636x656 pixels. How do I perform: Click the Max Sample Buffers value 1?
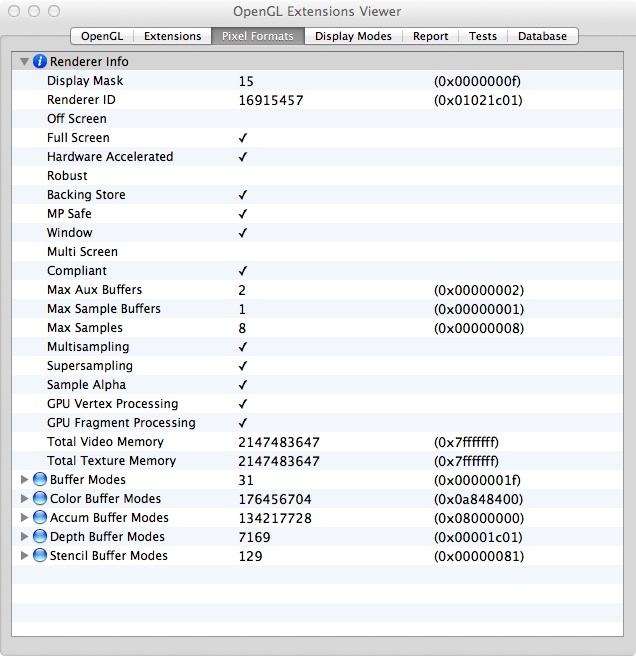click(242, 309)
